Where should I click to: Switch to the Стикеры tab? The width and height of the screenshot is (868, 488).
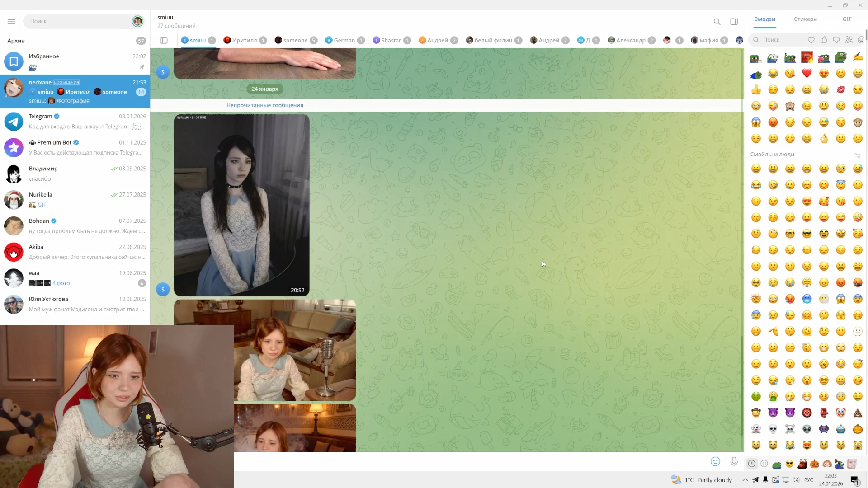tap(805, 19)
